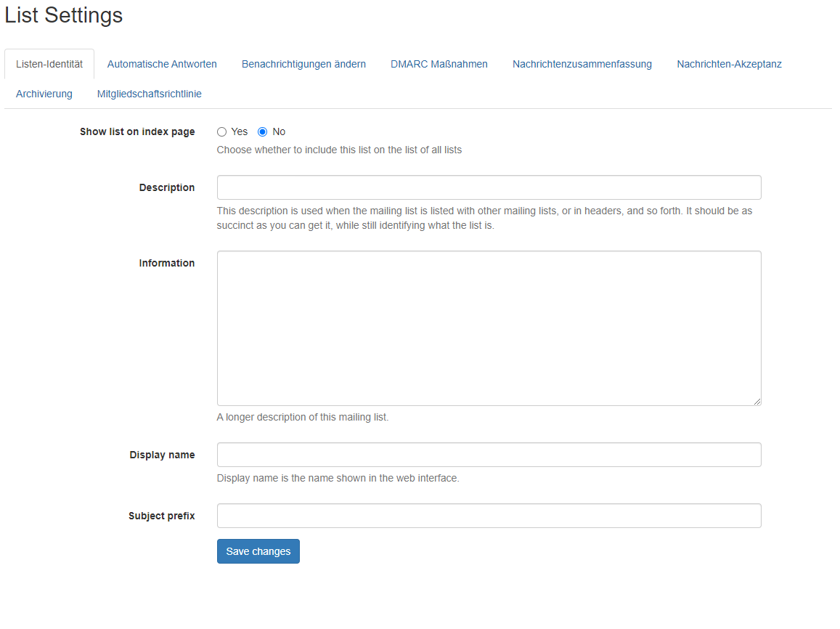Click into the Description text field
The height and width of the screenshot is (629, 840).
489,187
